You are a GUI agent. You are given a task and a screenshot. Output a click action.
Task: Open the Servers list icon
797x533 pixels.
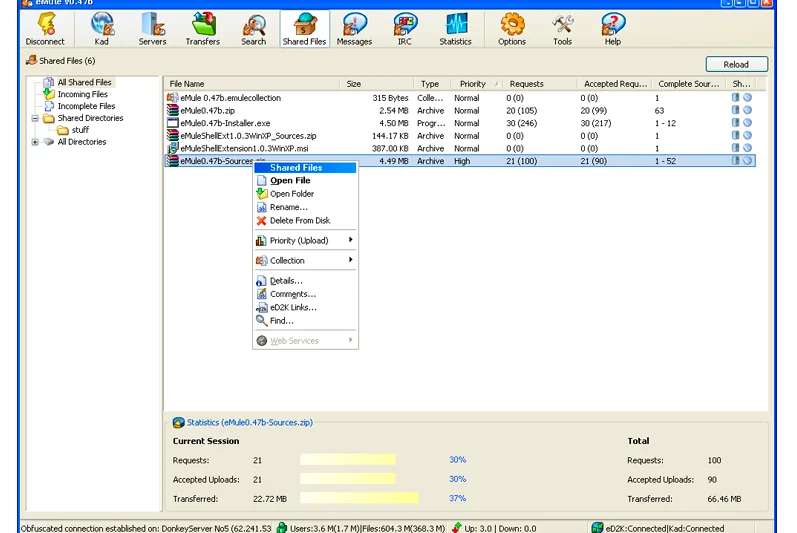[x=152, y=28]
